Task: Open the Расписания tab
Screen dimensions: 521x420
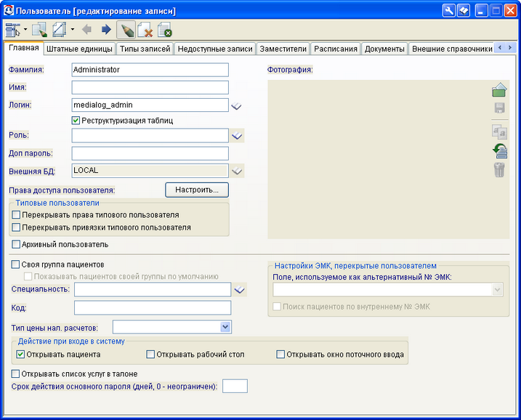Action: click(336, 49)
